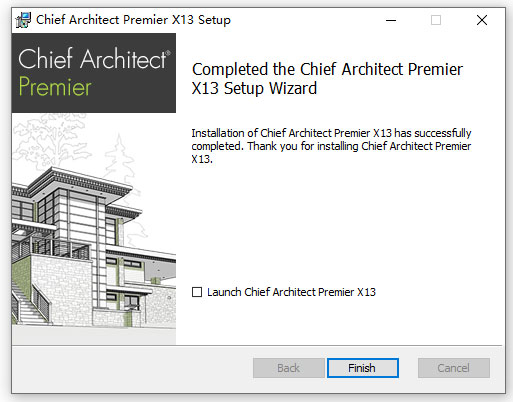The height and width of the screenshot is (402, 513).
Task: Click the Launch Chief Architect Premier X13 label
Action: [x=291, y=292]
